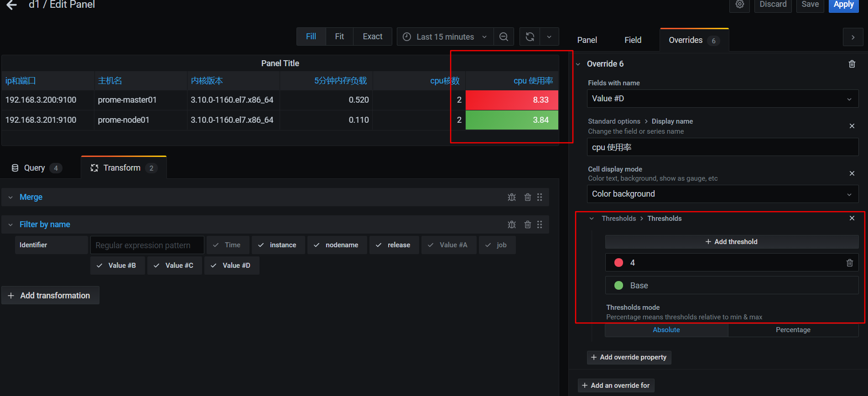Toggle the Time field filter
This screenshot has height=396, width=868.
228,245
